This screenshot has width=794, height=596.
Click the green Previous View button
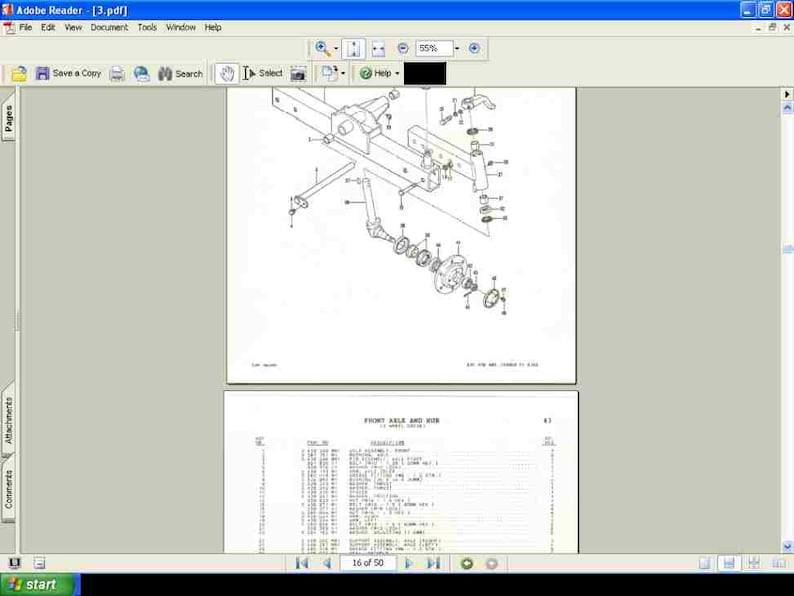467,563
